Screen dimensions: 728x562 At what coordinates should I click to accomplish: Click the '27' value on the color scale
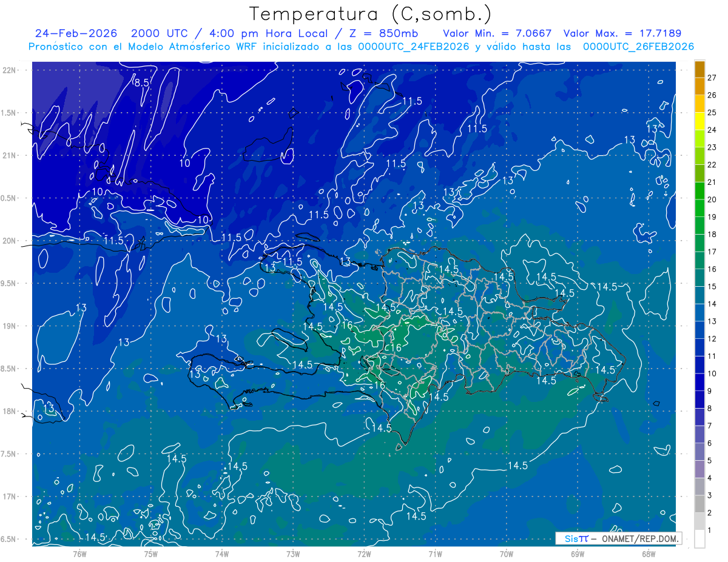pos(712,78)
